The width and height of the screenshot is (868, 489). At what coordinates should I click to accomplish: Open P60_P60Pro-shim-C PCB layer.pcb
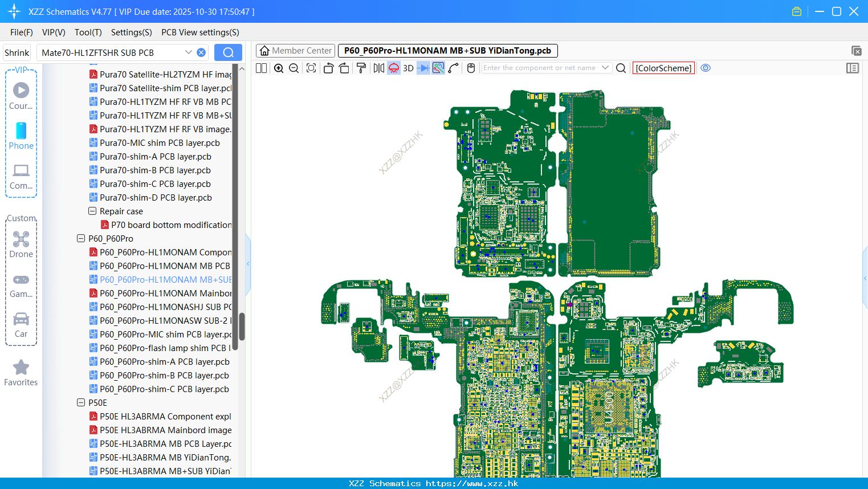tap(159, 389)
